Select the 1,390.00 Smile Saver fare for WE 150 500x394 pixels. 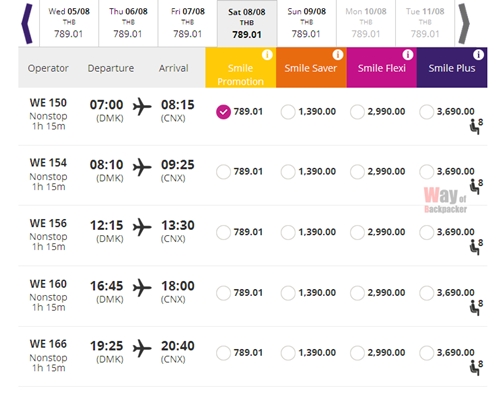tap(288, 112)
